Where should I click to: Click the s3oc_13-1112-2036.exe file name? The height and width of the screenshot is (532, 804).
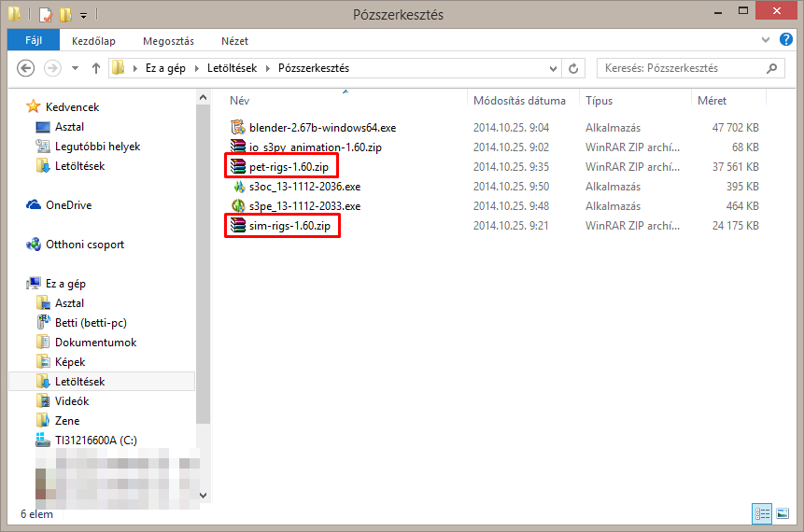(x=304, y=187)
